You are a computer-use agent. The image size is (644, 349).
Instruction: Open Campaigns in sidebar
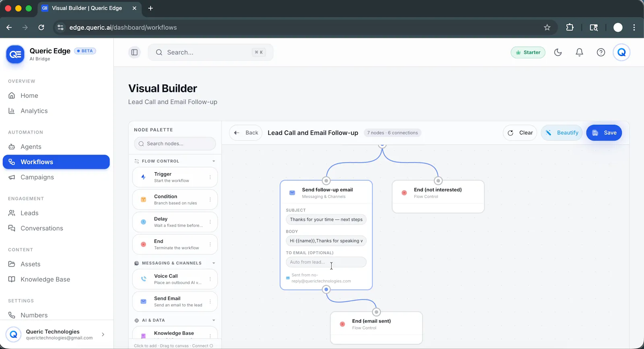(x=56, y=177)
